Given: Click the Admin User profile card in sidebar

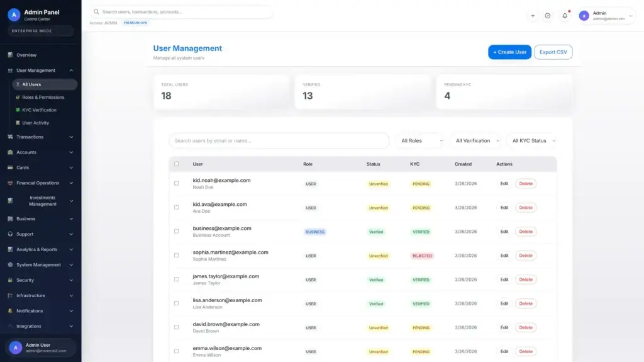Looking at the screenshot, I should (x=41, y=348).
